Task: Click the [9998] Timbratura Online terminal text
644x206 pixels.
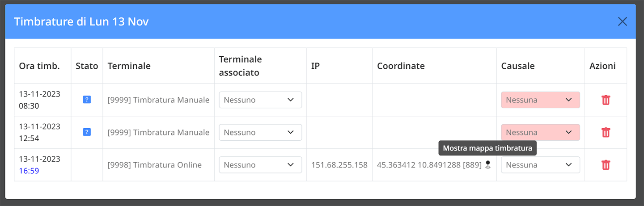Action: coord(155,165)
